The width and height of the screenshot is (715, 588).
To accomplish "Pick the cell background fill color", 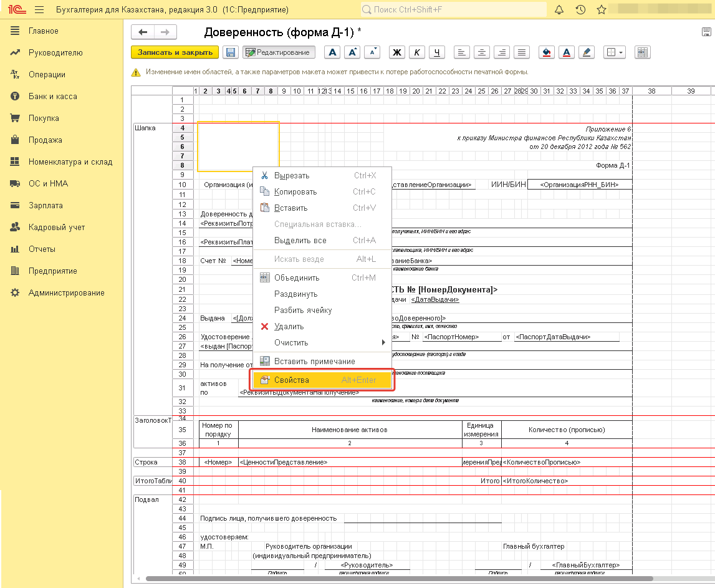I will click(546, 52).
